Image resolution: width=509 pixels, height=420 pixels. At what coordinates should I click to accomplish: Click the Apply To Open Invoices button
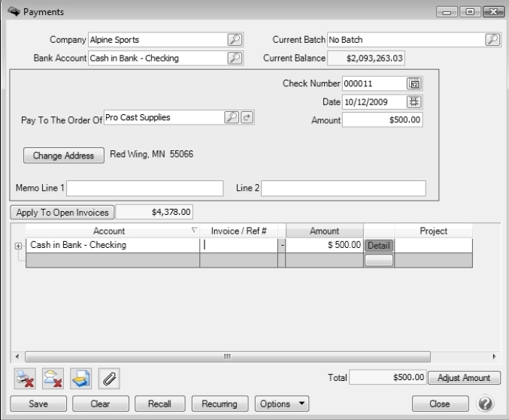(62, 212)
